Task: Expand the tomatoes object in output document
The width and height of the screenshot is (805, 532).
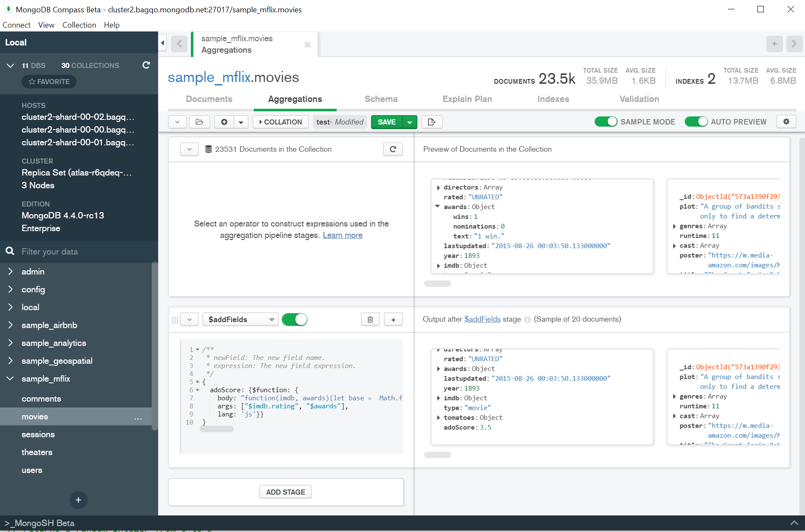Action: (x=438, y=418)
